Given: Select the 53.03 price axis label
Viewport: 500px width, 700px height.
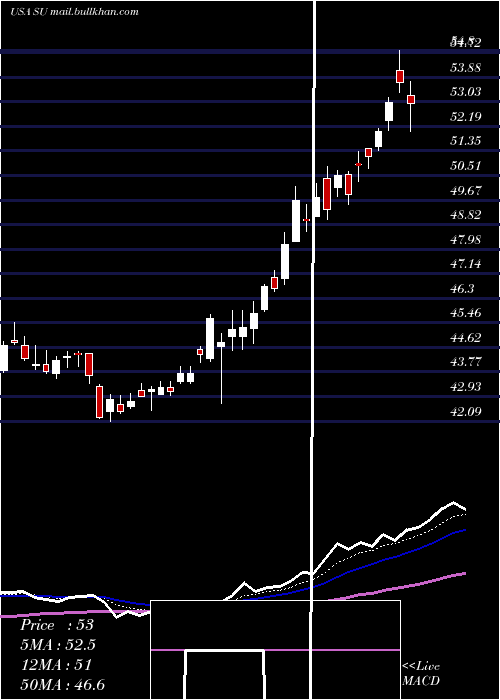Looking at the screenshot, I should point(466,92).
